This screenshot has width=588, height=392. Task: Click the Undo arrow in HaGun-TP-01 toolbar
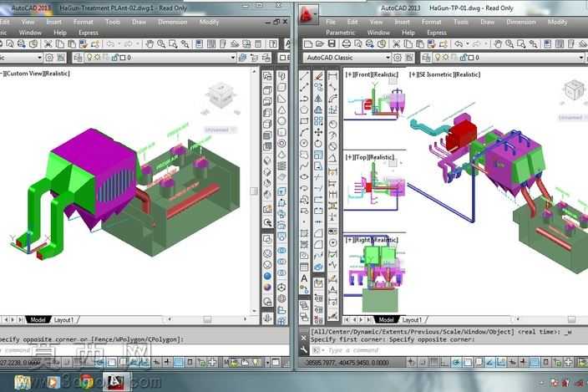pyautogui.click(x=459, y=44)
